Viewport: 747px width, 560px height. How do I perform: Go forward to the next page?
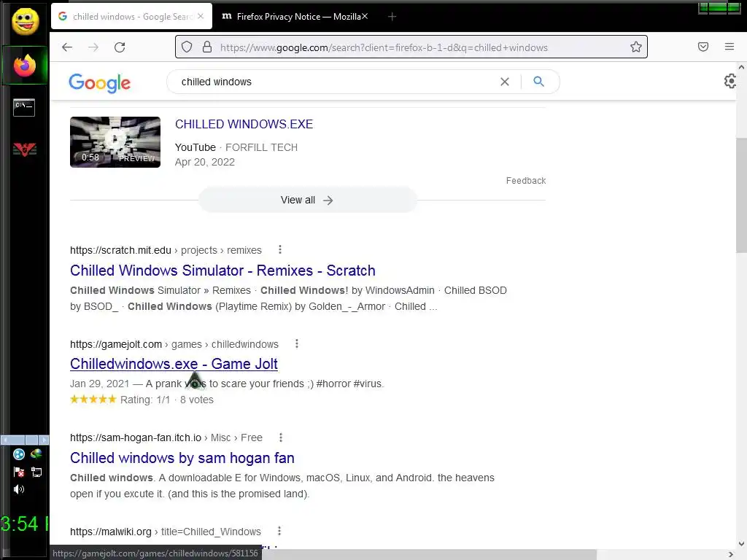point(93,47)
